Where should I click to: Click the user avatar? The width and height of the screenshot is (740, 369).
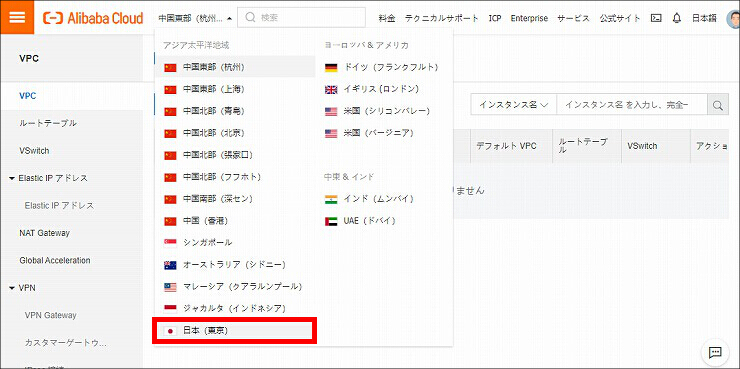(x=733, y=18)
